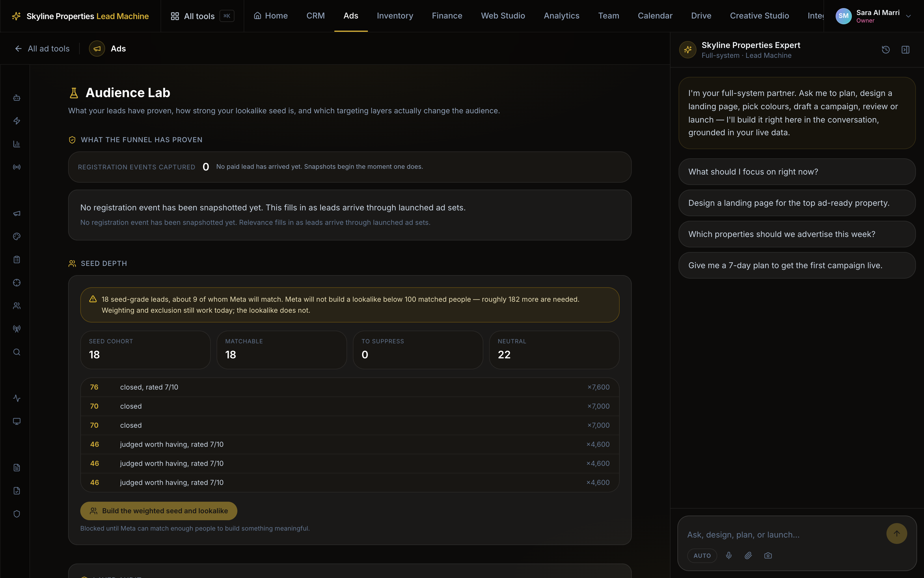Click the megaphone sidebar icon
924x578 pixels.
pos(17,213)
